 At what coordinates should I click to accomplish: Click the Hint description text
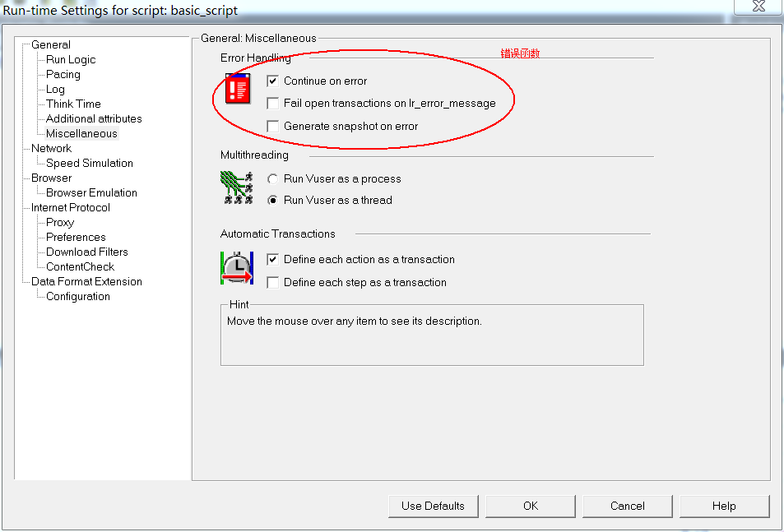point(355,322)
